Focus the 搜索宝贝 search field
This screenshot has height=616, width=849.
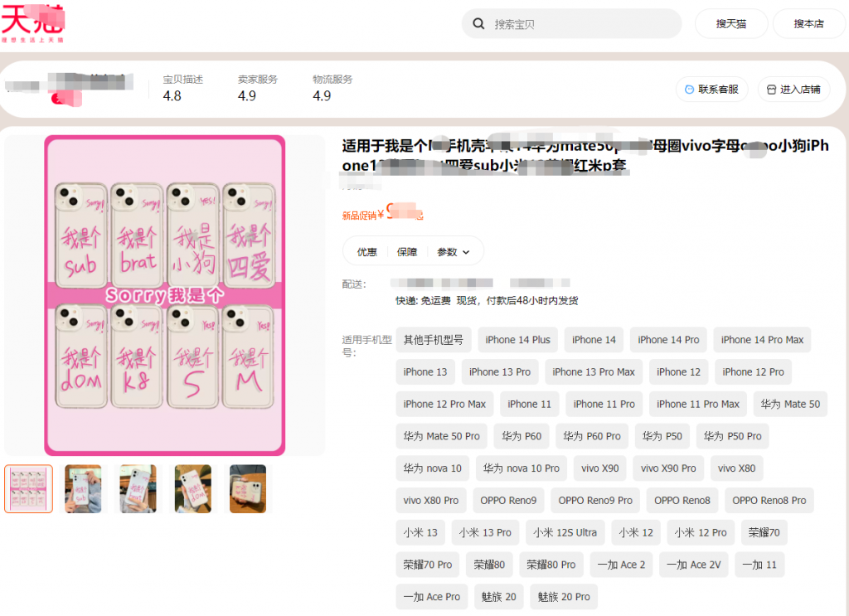[x=571, y=24]
